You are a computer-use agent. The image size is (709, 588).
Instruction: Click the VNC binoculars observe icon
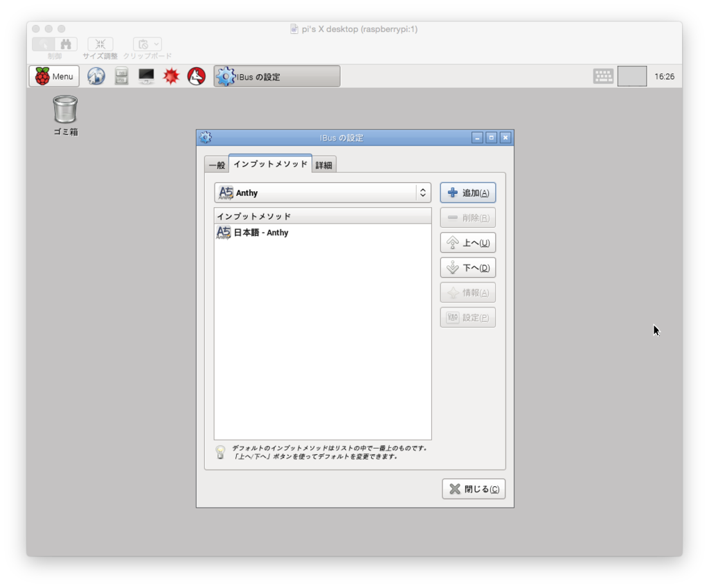click(66, 44)
